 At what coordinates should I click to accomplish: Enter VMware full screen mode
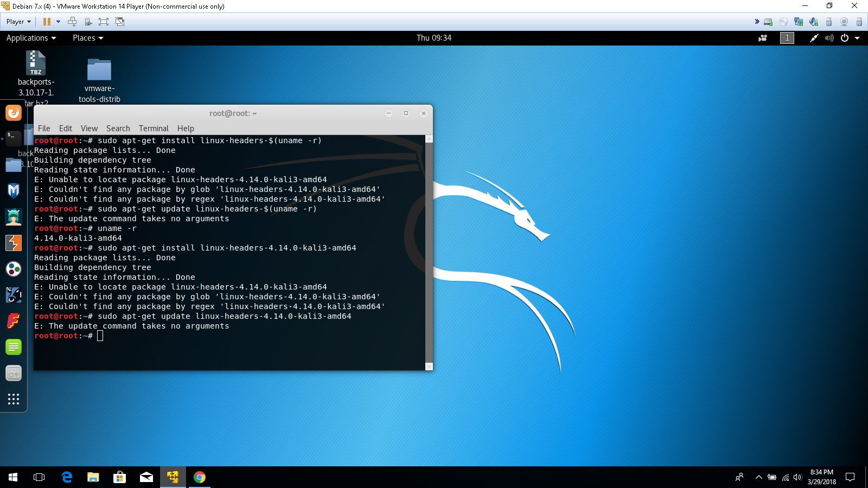point(104,22)
